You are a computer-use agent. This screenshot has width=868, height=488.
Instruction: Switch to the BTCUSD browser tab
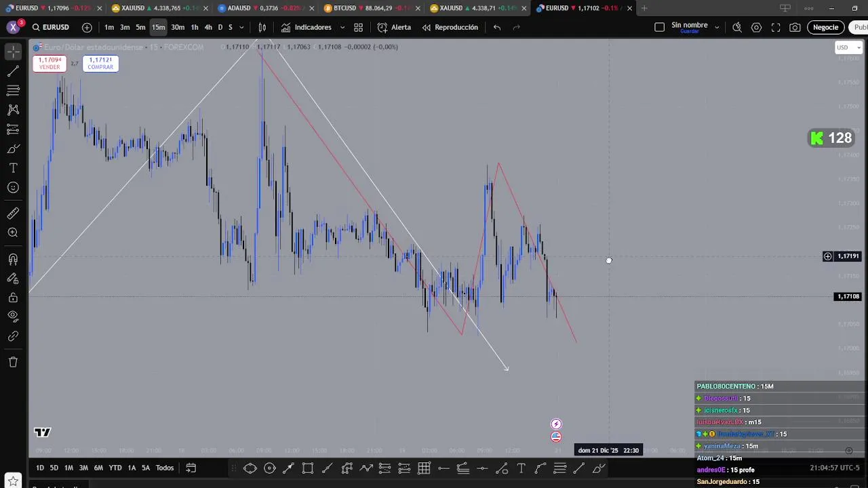click(372, 8)
